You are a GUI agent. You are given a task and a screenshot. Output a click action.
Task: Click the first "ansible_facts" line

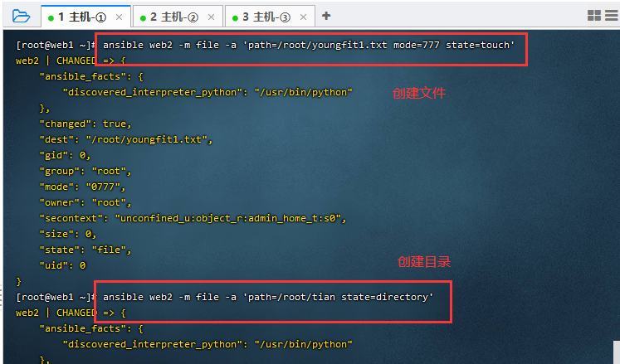91,76
